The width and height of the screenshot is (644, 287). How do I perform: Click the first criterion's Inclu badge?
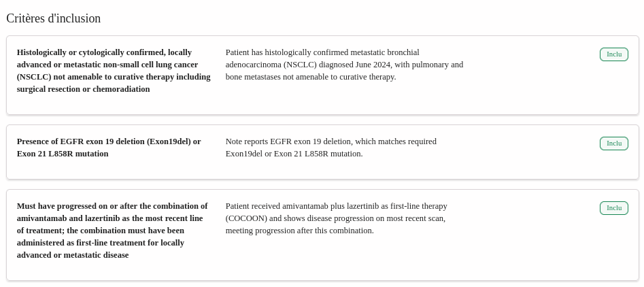(613, 54)
